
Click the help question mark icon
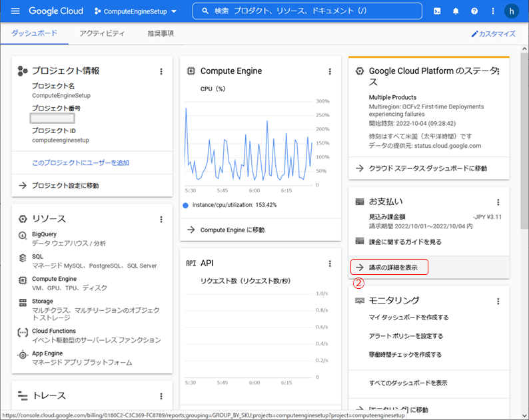pos(474,11)
